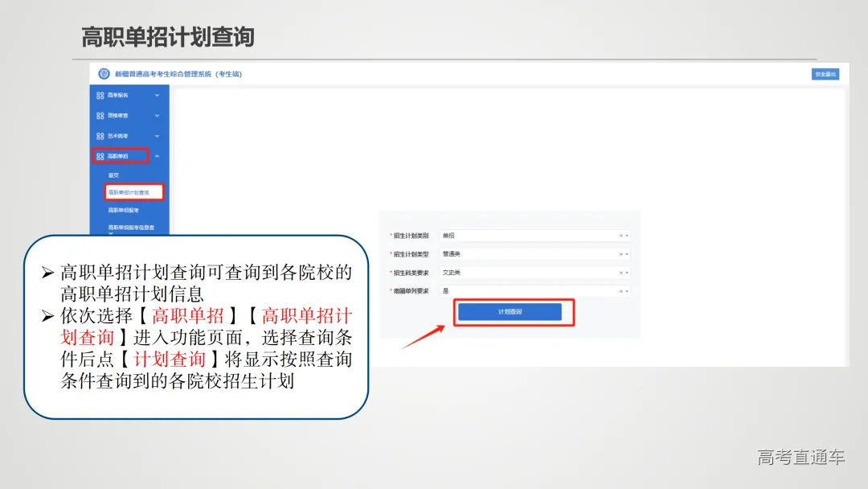Click the blue 计划查询 button
The width and height of the screenshot is (868, 489).
pos(510,312)
